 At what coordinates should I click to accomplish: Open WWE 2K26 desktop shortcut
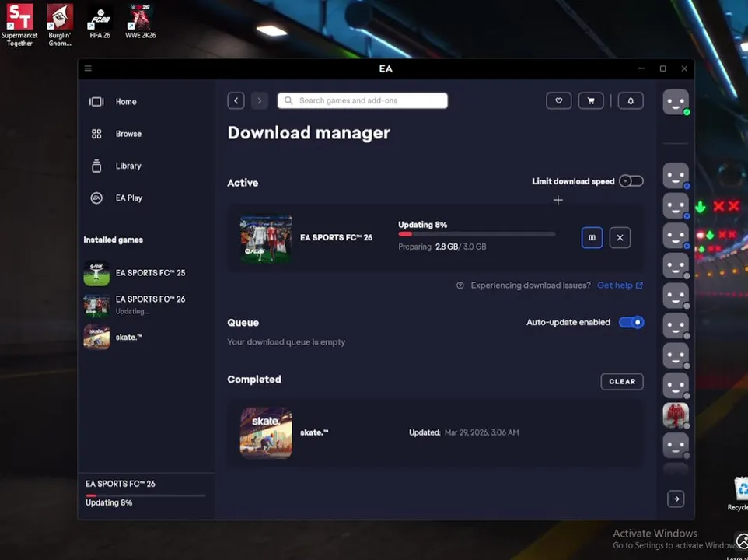tap(140, 22)
